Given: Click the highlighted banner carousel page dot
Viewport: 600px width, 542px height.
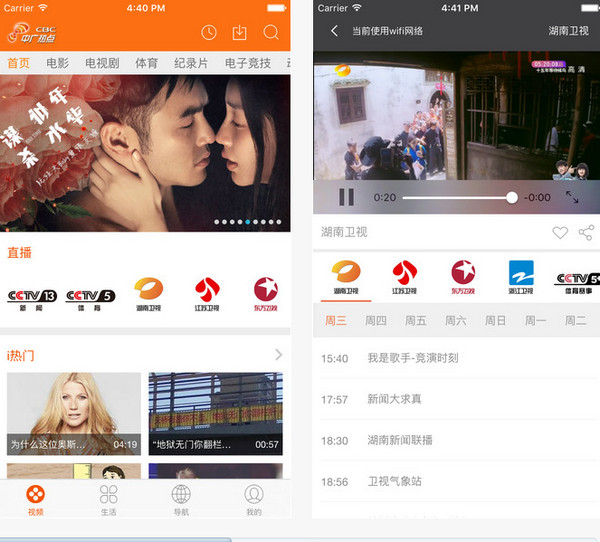Looking at the screenshot, I should [x=248, y=222].
